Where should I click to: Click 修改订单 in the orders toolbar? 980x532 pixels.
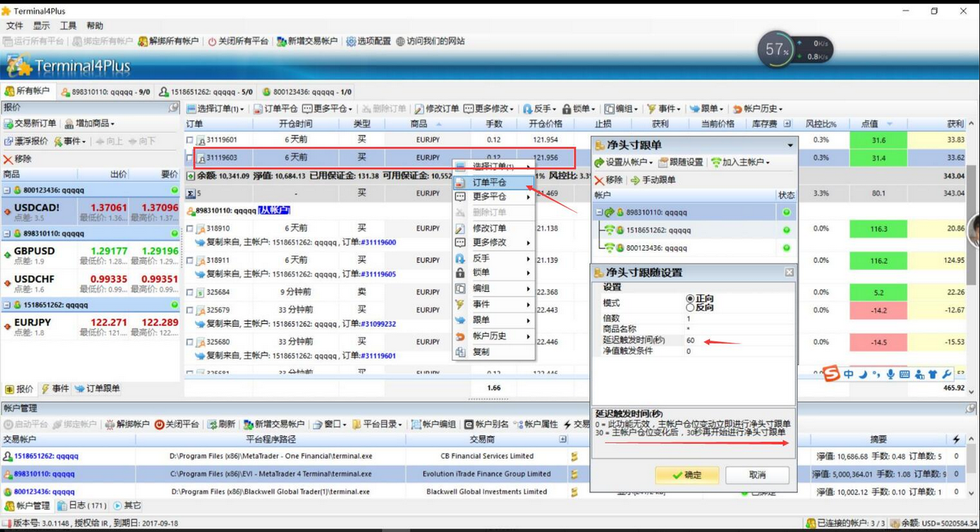click(436, 109)
